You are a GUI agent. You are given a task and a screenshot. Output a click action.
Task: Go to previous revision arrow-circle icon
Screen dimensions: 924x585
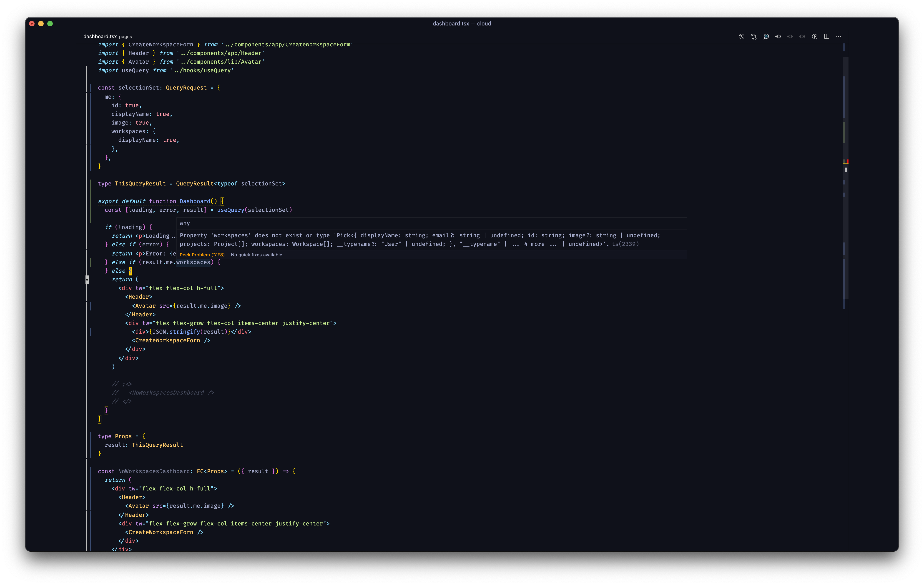click(778, 36)
